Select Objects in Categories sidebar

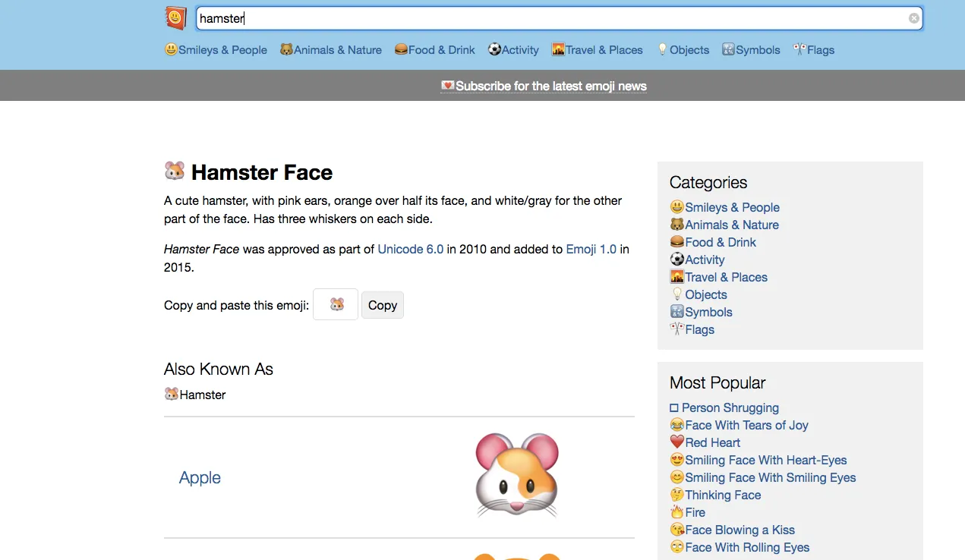click(699, 294)
